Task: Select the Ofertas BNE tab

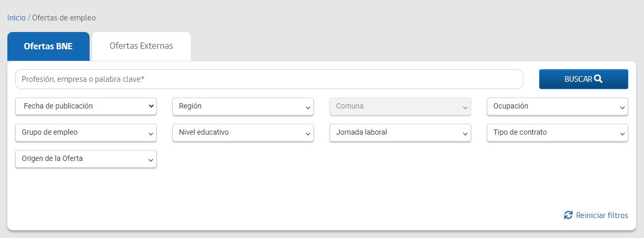Action: coord(48,46)
